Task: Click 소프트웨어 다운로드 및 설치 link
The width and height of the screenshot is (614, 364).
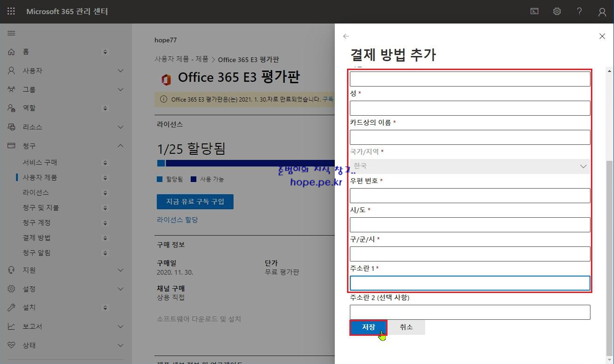Action: click(199, 319)
